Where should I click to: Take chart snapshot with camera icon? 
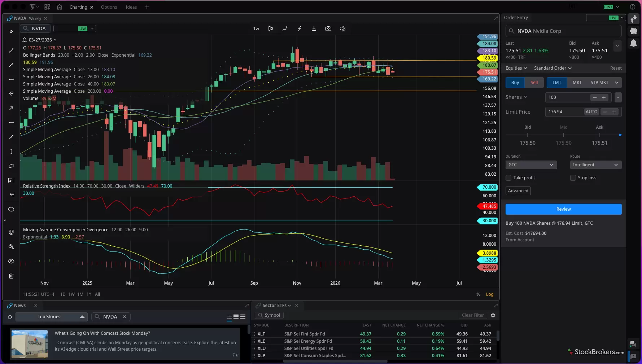click(x=328, y=28)
